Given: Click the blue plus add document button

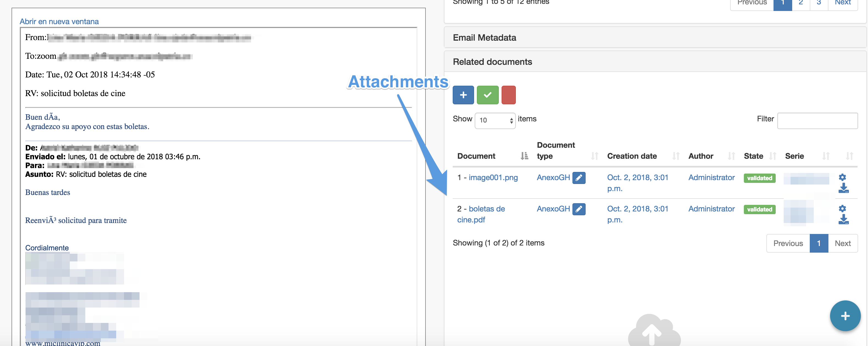Looking at the screenshot, I should 463,95.
